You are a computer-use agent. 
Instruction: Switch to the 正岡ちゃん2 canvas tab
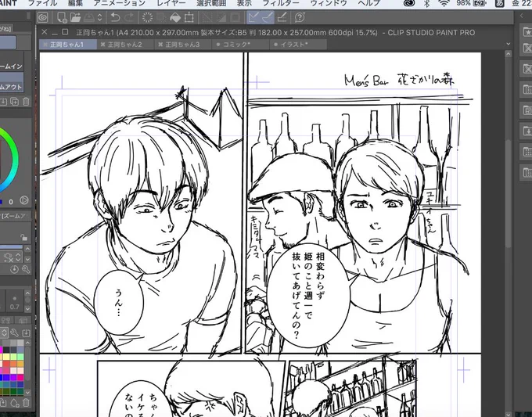coord(125,45)
